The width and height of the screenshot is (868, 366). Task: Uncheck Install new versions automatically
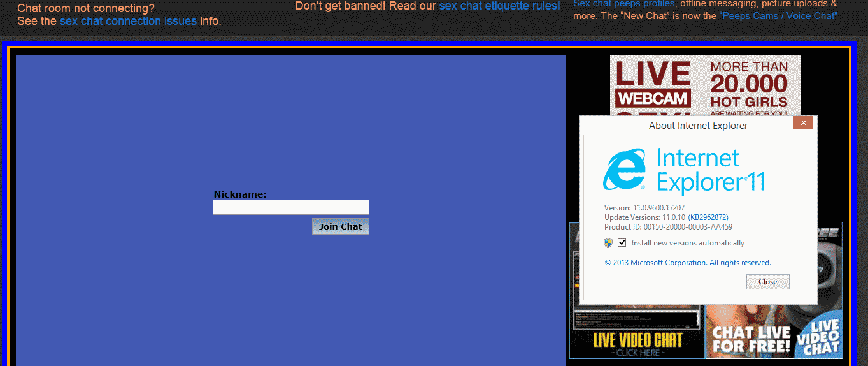(x=622, y=243)
